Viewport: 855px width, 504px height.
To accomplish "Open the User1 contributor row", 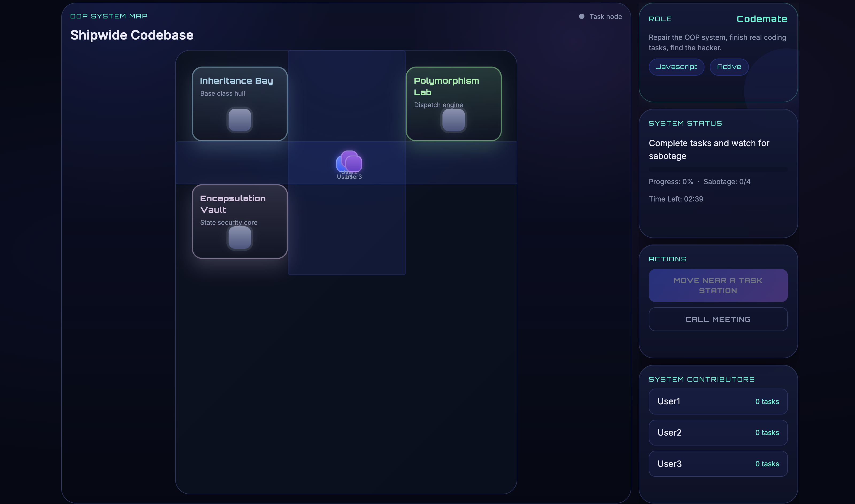I will point(718,401).
